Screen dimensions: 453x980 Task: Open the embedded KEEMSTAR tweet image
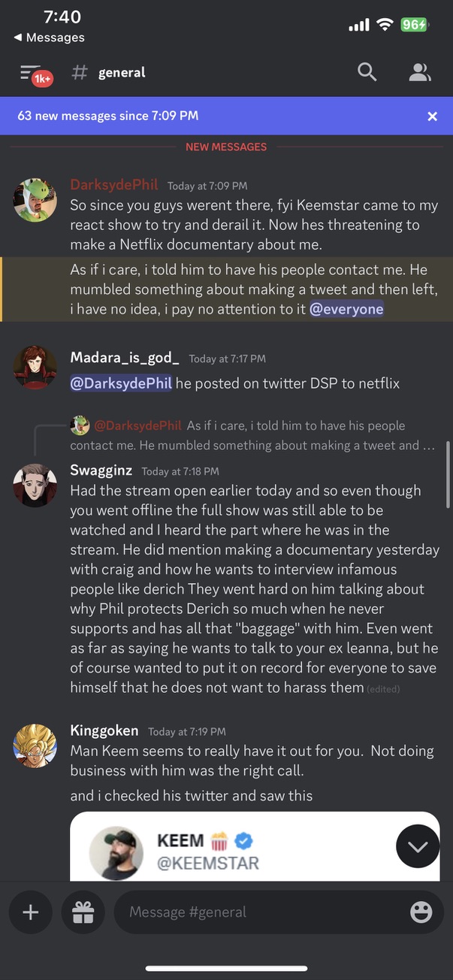pyautogui.click(x=255, y=846)
